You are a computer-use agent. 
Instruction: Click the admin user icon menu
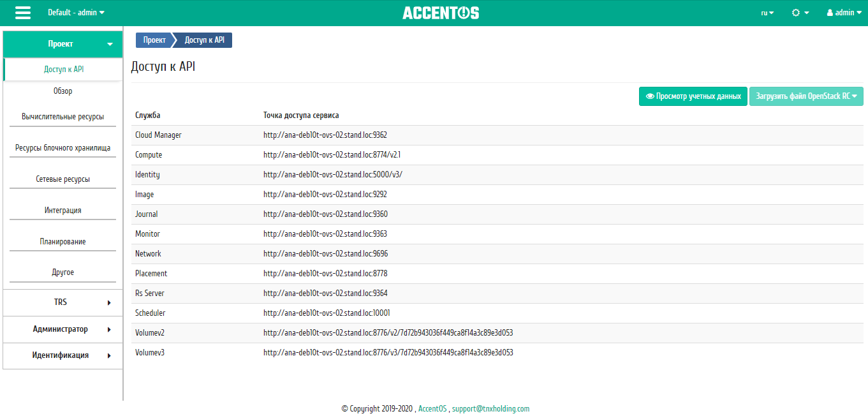tap(844, 13)
